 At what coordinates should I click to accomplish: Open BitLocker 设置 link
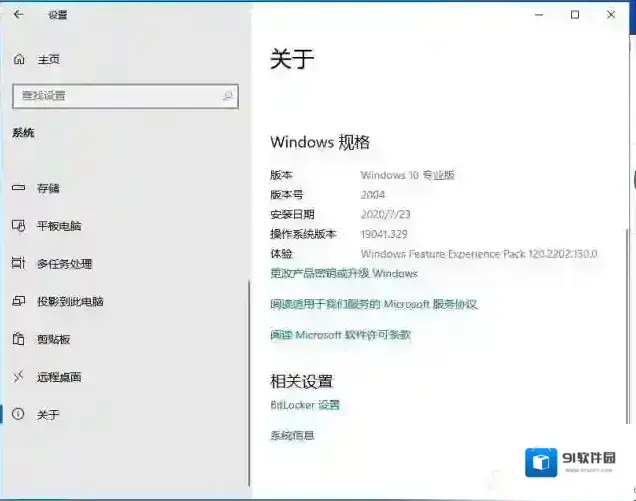(x=305, y=405)
